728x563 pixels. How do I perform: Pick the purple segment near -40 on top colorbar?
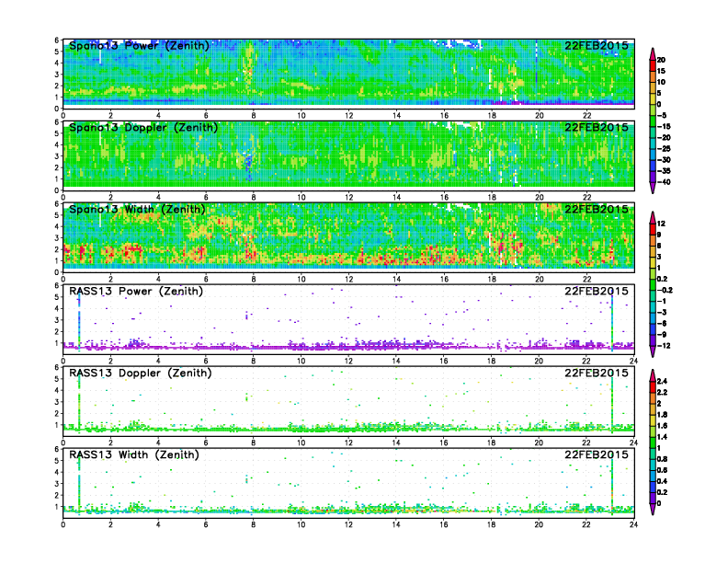[x=653, y=177]
